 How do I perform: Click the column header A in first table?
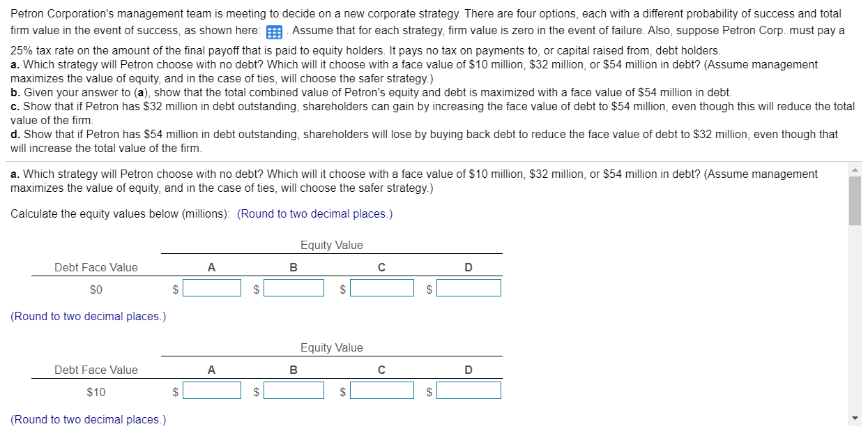pos(211,267)
